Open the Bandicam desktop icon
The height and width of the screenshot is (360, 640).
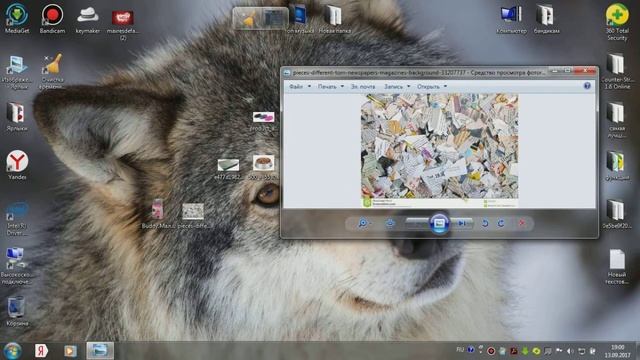click(x=52, y=18)
